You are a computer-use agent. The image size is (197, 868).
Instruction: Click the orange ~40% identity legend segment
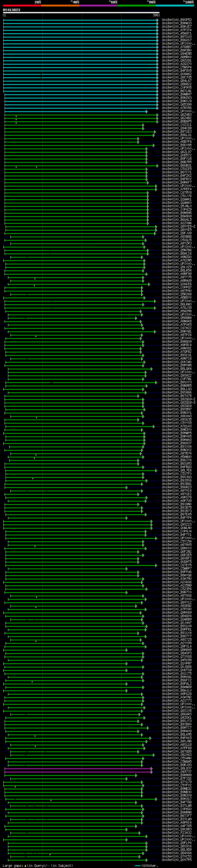(60, 6)
